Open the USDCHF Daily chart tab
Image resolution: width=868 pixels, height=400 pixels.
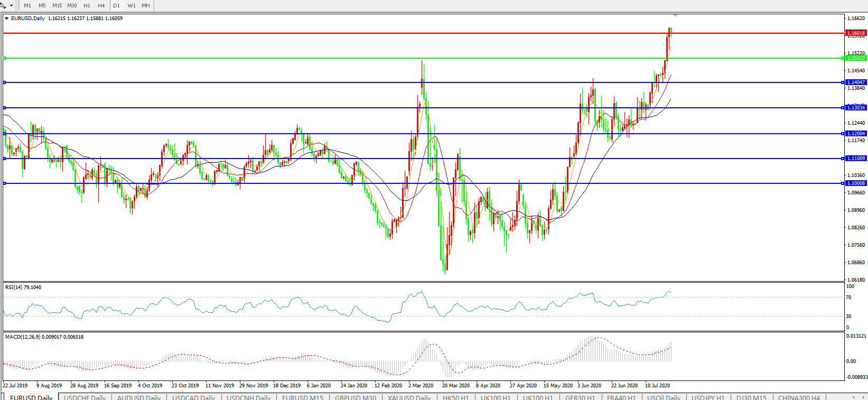[85, 397]
